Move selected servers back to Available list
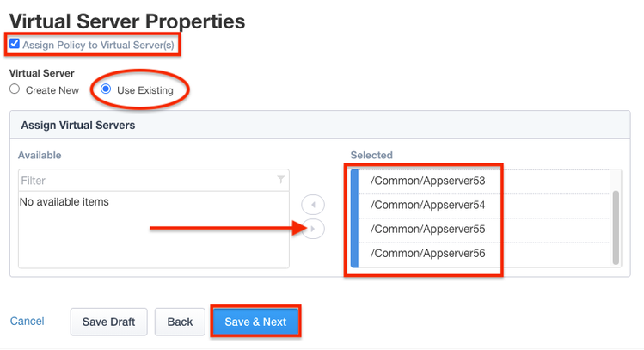This screenshot has width=644, height=350. coord(313,205)
